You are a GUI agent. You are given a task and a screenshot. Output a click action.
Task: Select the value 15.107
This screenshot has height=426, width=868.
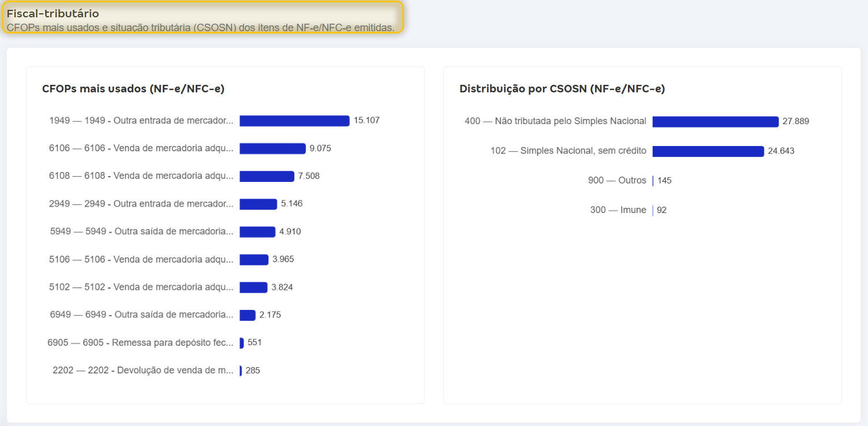point(366,121)
